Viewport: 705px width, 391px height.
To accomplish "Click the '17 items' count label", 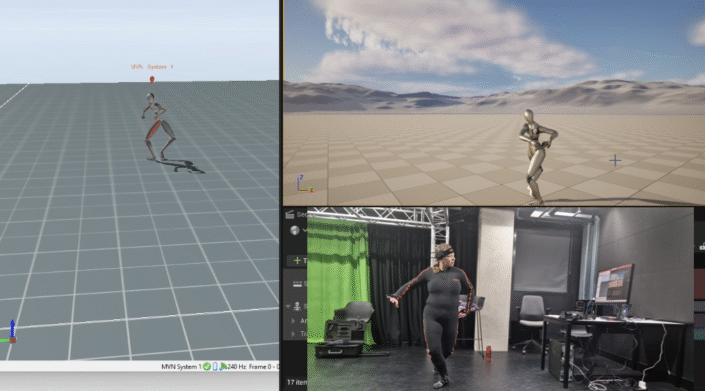I will (x=297, y=382).
